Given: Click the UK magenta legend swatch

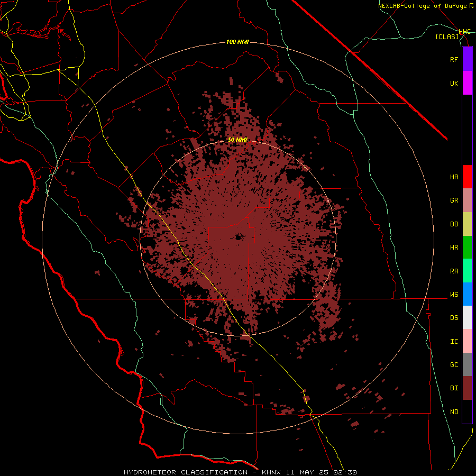Looking at the screenshot, I should (x=467, y=83).
